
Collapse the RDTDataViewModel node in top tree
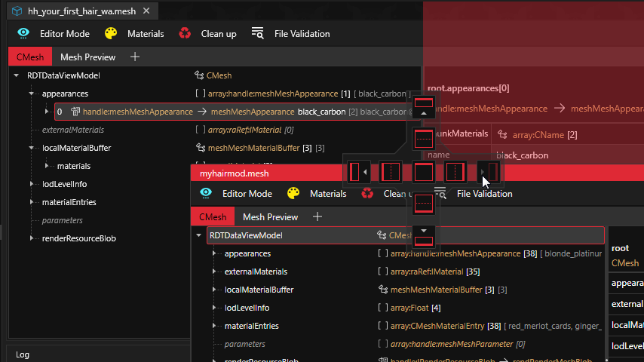(x=17, y=75)
